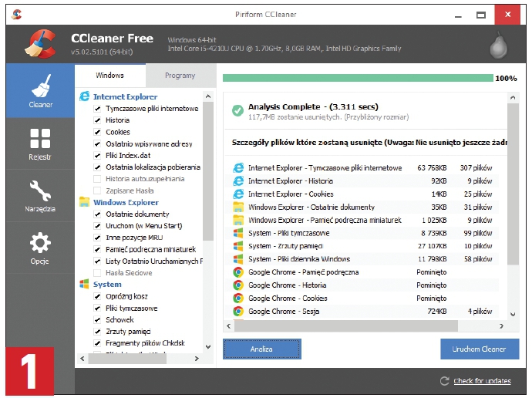Click the Uruchom Cleaner button
This screenshot has width=532, height=398.
coord(480,349)
